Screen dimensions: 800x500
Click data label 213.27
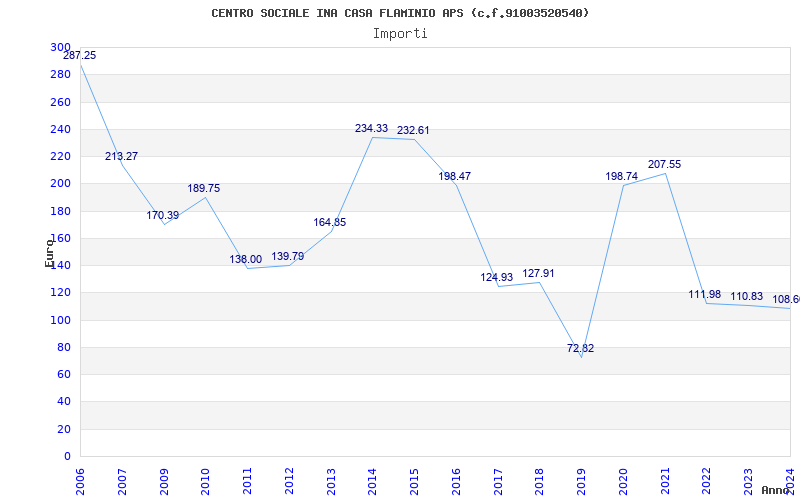pyautogui.click(x=121, y=157)
